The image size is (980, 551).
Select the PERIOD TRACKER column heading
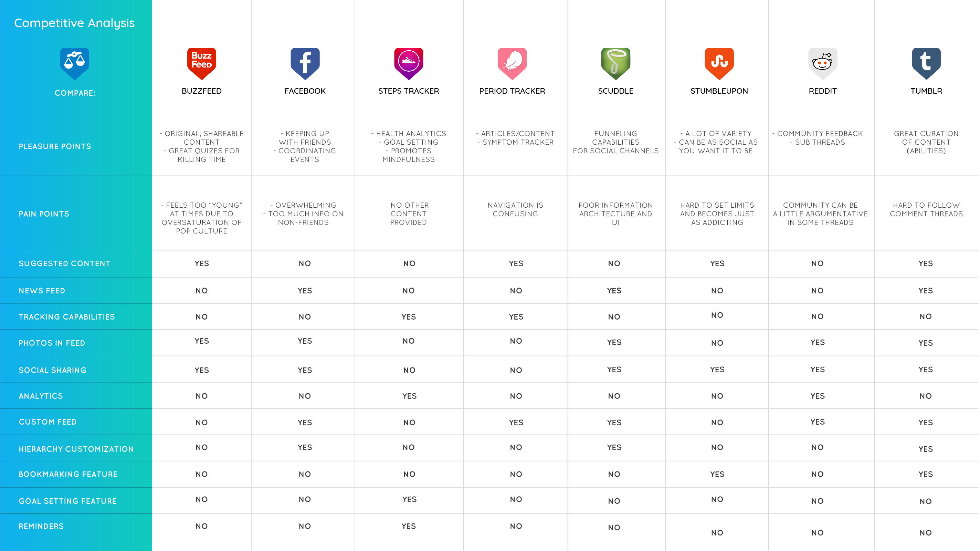(512, 91)
